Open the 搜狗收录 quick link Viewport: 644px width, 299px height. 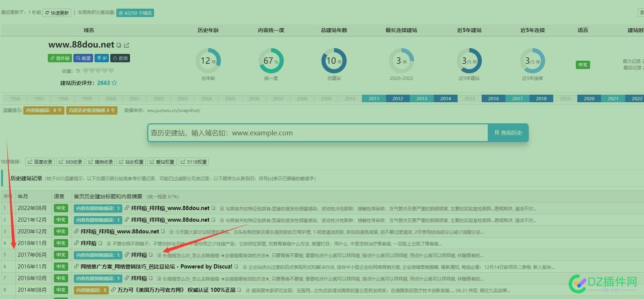click(x=101, y=162)
